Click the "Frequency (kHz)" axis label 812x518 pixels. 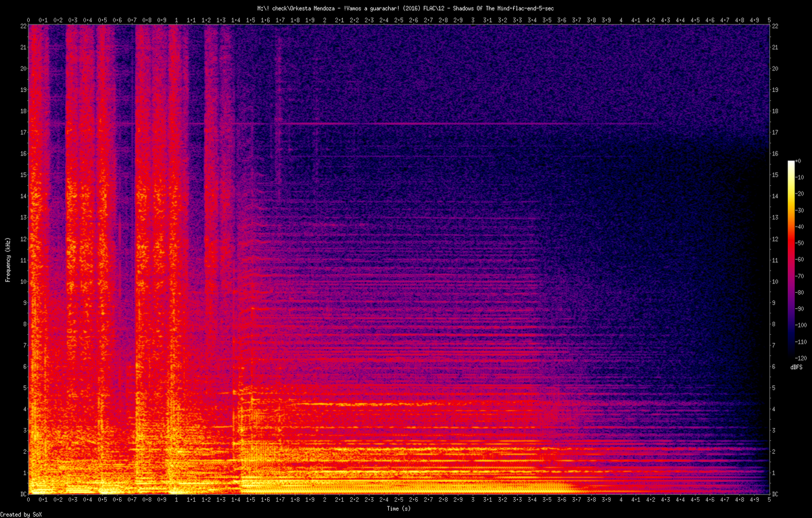(x=8, y=260)
